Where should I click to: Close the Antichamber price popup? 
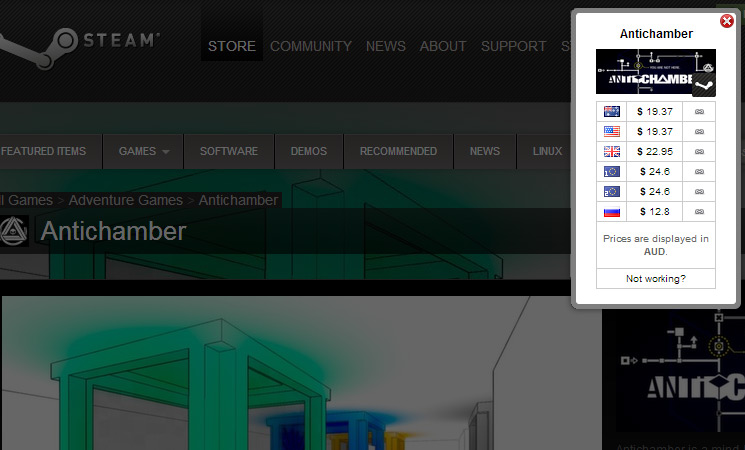coord(726,21)
